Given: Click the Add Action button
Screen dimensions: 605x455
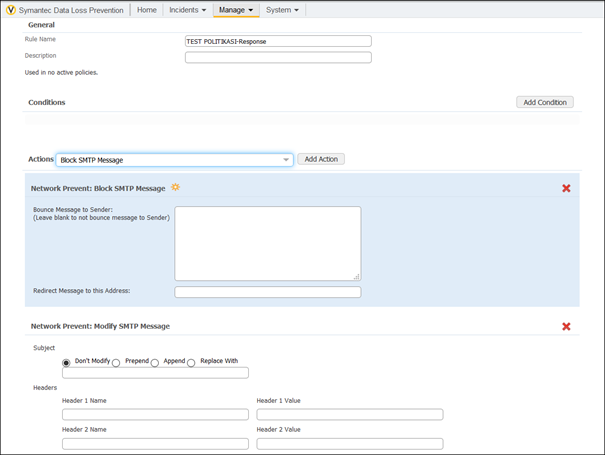Looking at the screenshot, I should 321,159.
